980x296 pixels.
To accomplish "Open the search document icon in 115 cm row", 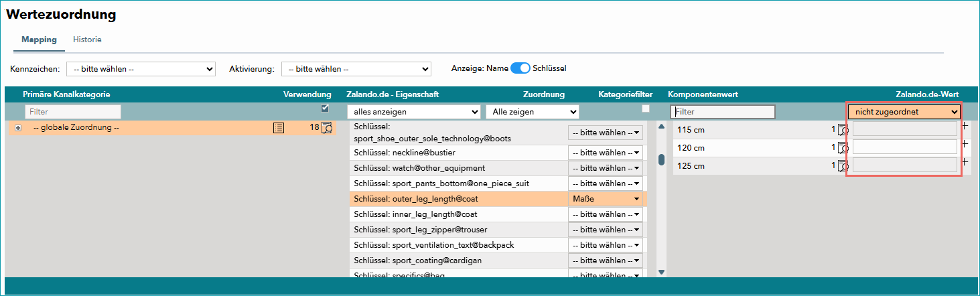I will coord(843,130).
